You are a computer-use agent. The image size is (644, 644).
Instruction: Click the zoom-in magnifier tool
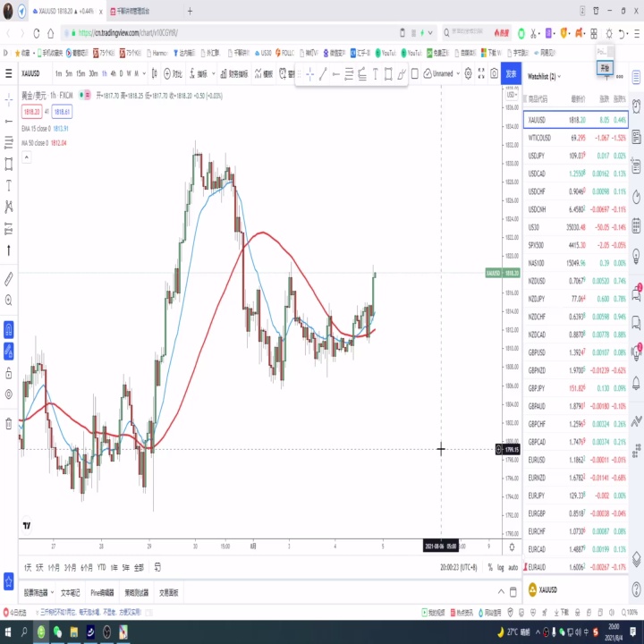tap(8, 301)
